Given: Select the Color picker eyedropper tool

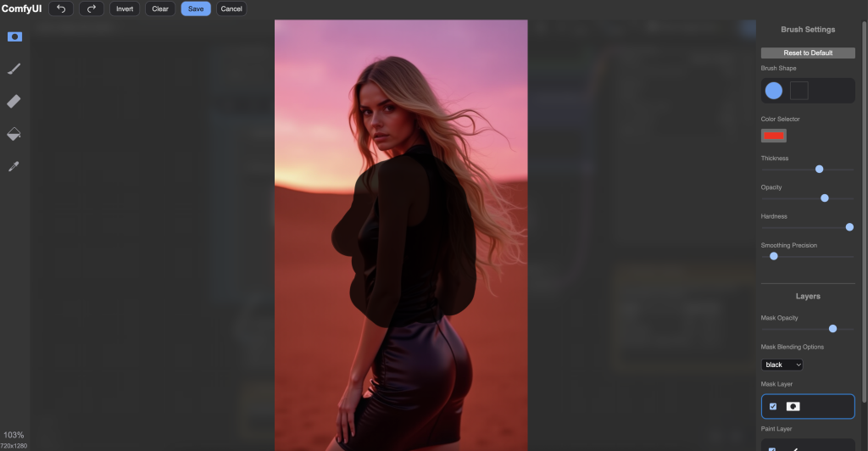Looking at the screenshot, I should (x=14, y=165).
